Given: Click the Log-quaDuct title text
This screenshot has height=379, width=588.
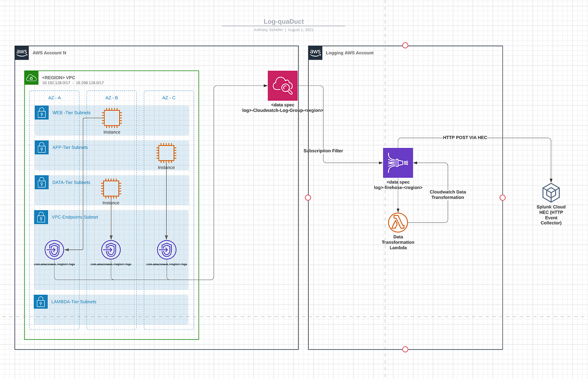Looking at the screenshot, I should [284, 22].
